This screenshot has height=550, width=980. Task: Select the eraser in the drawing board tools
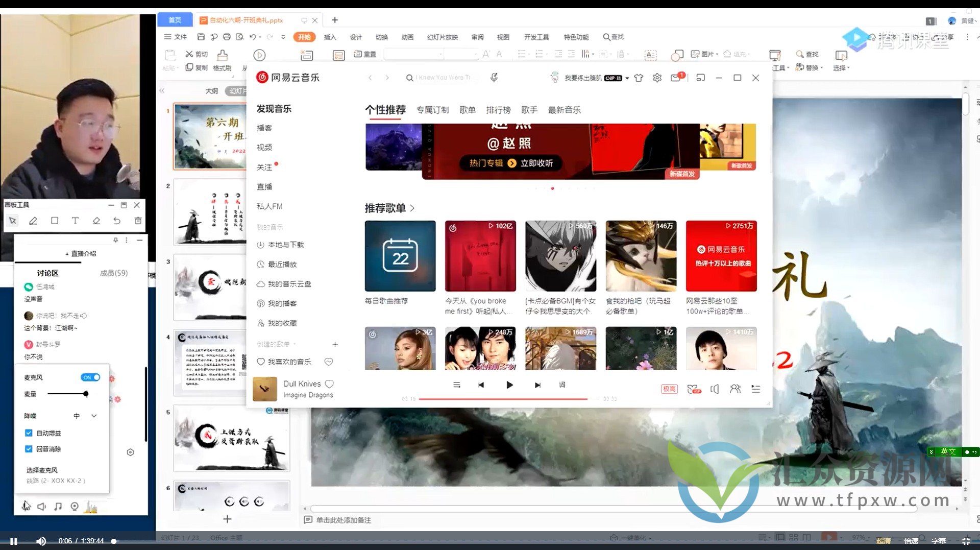coord(96,221)
